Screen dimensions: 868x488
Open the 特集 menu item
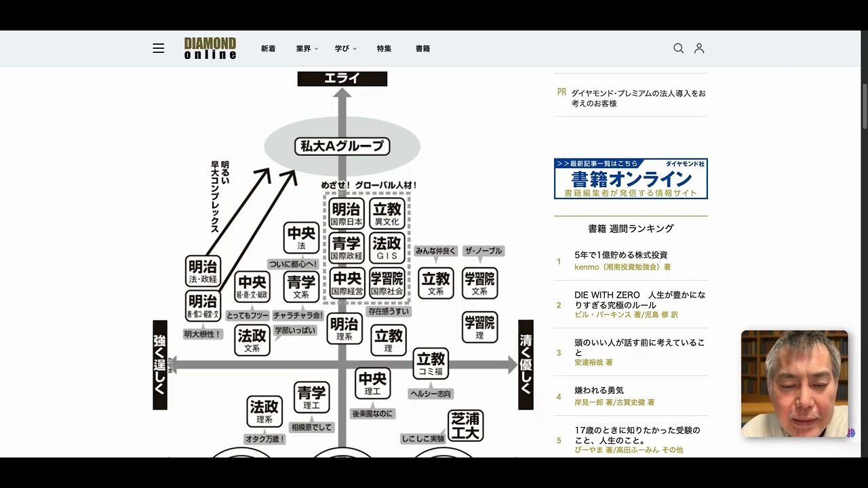(384, 49)
